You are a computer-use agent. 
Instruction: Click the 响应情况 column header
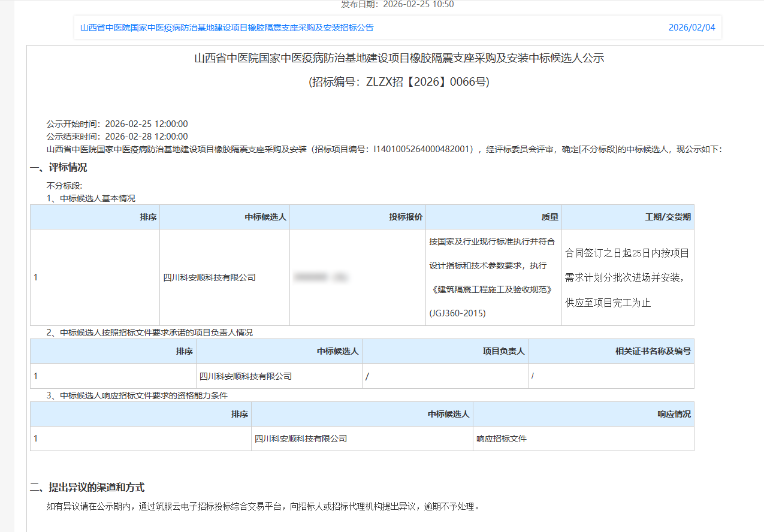pos(674,414)
